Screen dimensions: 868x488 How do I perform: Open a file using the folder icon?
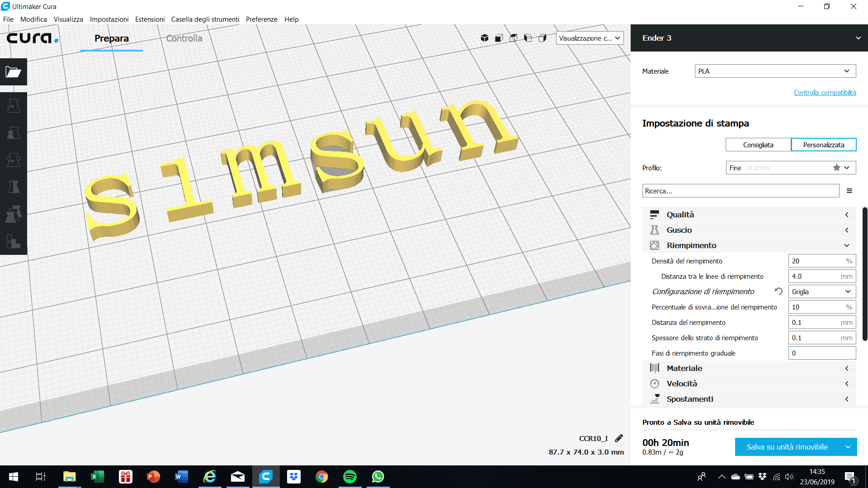tap(13, 72)
